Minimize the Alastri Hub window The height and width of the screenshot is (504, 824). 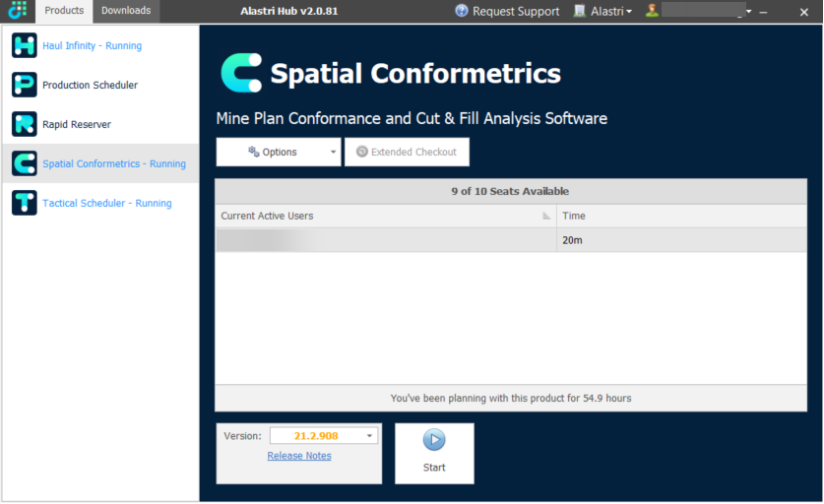[763, 12]
